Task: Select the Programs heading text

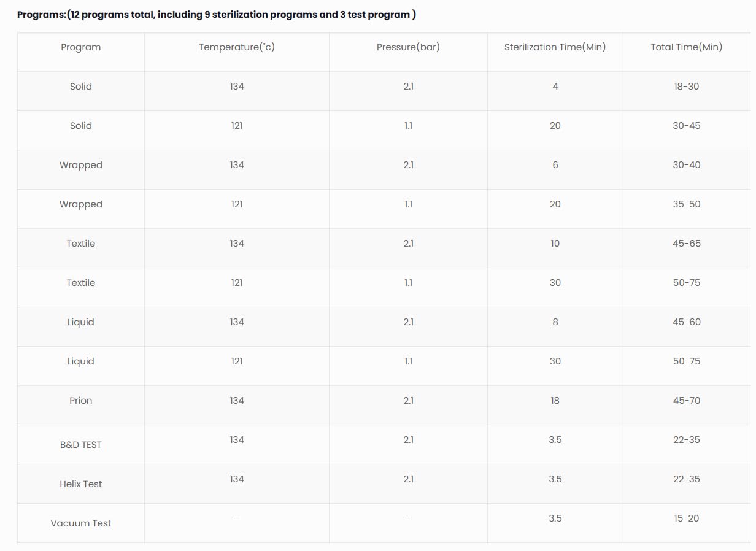Action: point(217,15)
